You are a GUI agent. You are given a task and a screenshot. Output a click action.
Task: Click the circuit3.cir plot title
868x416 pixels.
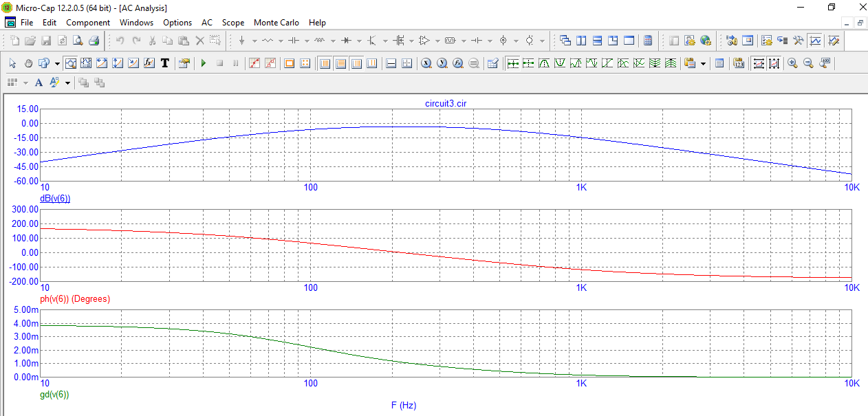click(446, 103)
